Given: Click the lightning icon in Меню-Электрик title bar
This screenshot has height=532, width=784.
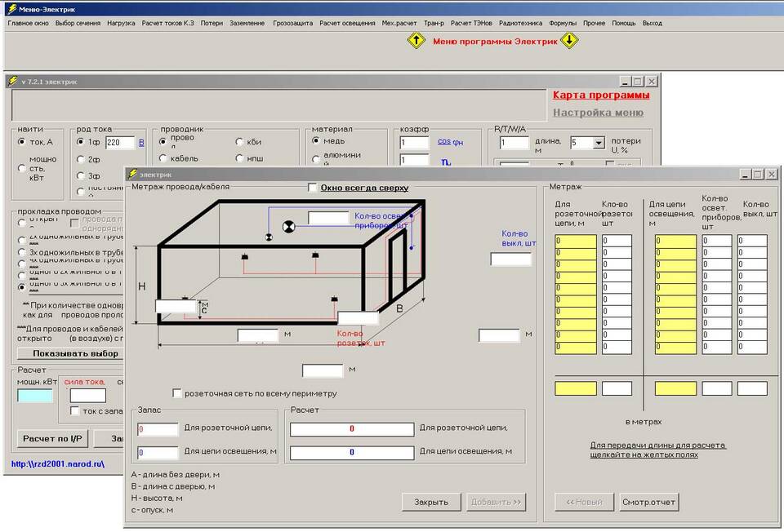Looking at the screenshot, I should (x=11, y=9).
